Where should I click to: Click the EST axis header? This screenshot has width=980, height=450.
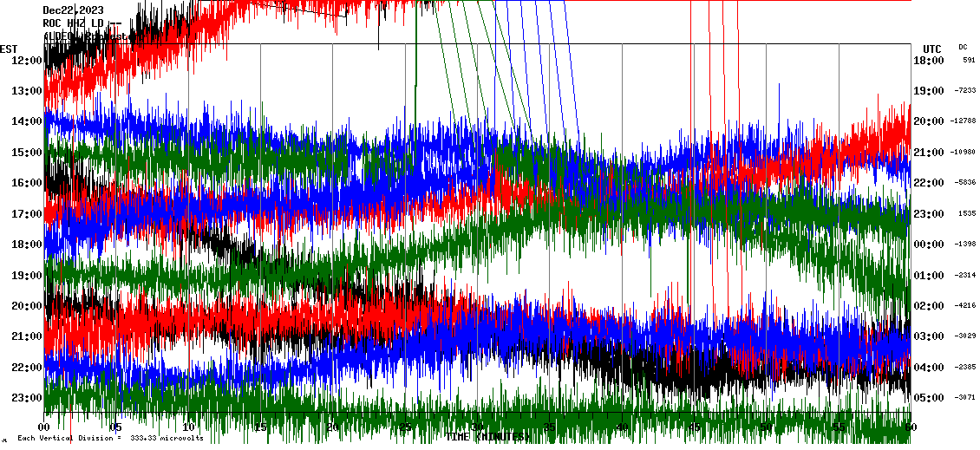(9, 49)
